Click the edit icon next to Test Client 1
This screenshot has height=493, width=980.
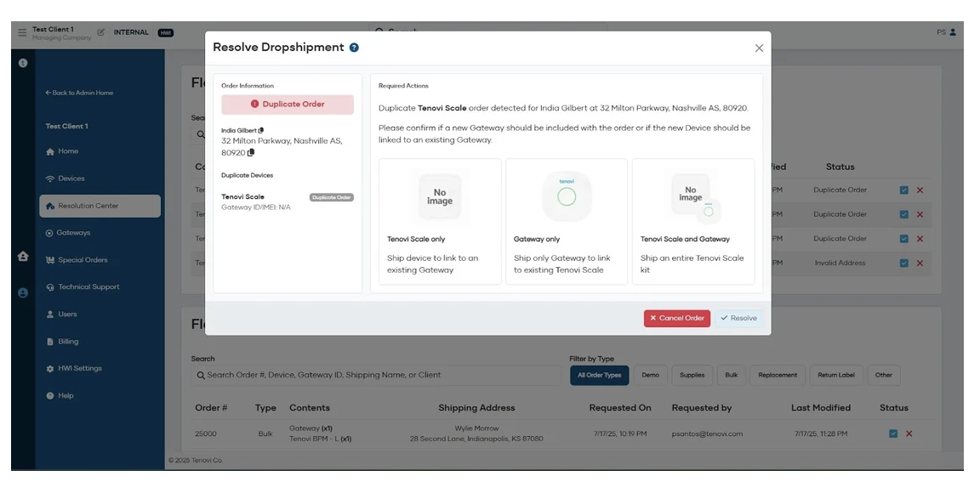click(x=101, y=32)
